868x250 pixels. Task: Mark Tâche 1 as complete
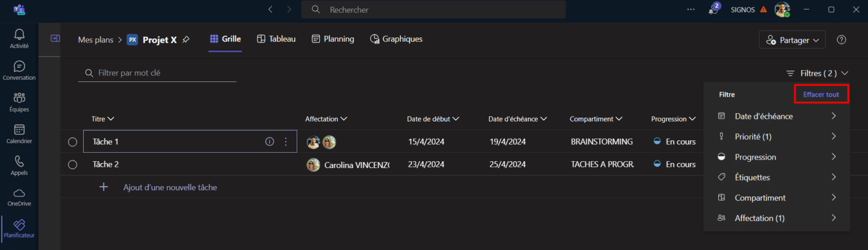point(72,142)
